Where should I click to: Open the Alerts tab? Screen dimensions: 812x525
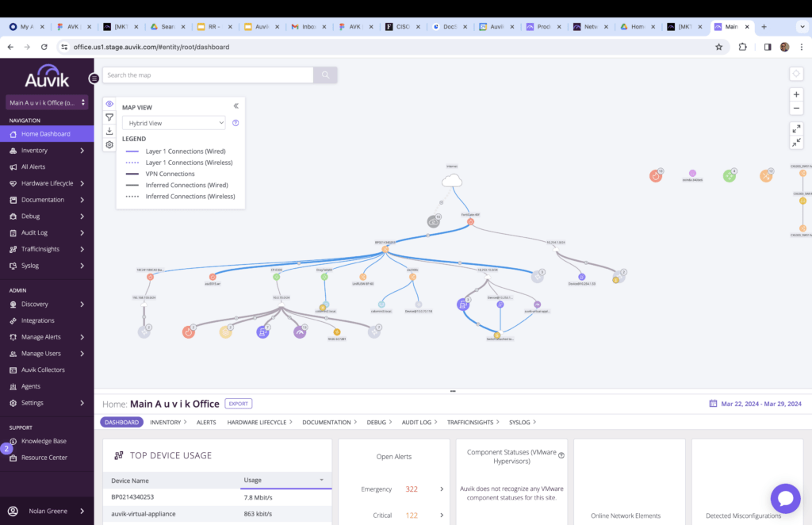206,423
